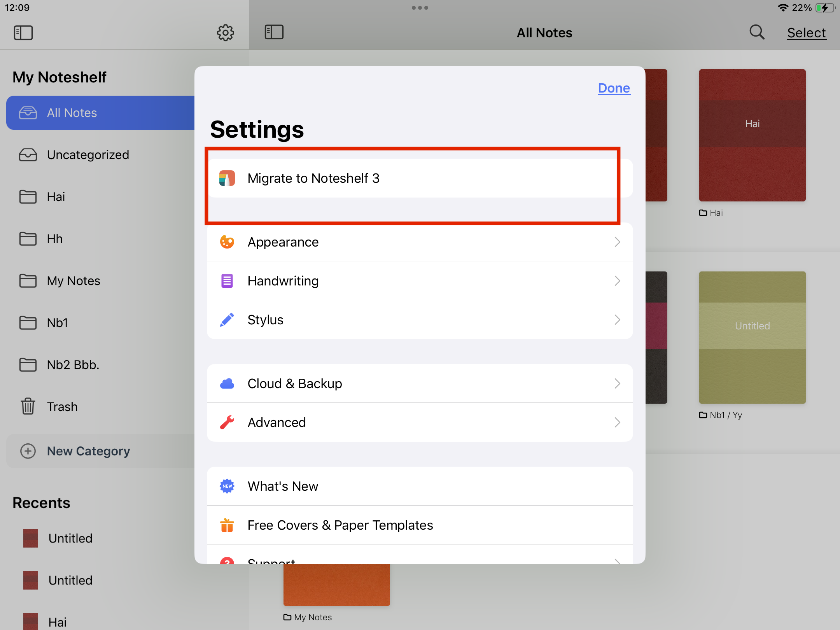Click the All Notes inbox icon

click(x=28, y=113)
